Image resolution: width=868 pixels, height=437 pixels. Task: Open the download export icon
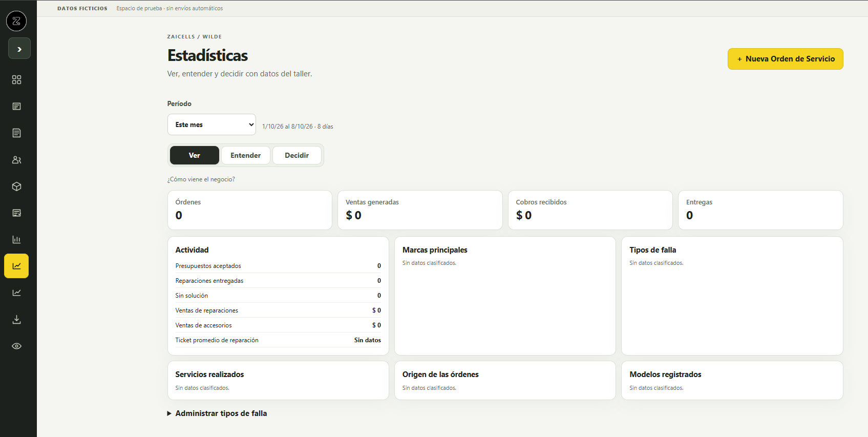16,320
